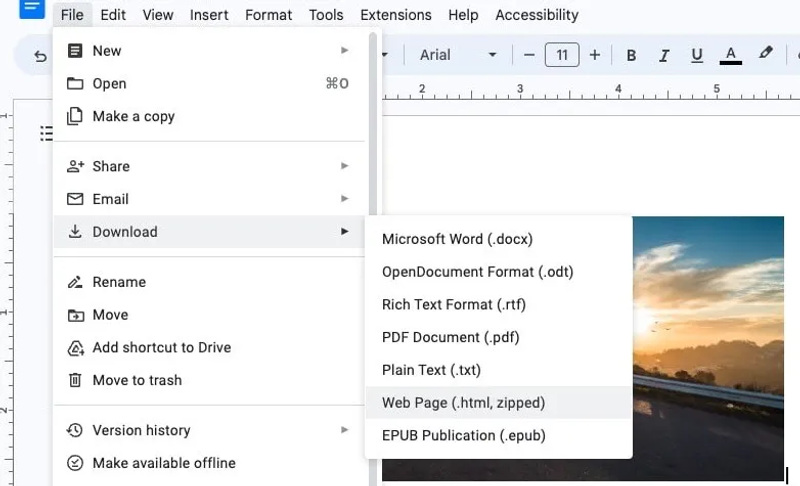Screen dimensions: 800x486
Task: Click the font size input field
Action: [x=562, y=55]
